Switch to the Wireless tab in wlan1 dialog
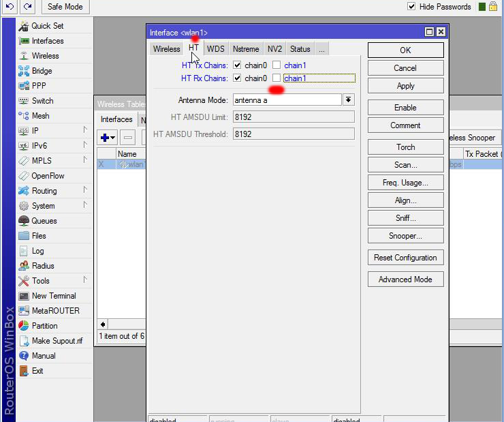The image size is (504, 422). pyautogui.click(x=166, y=49)
